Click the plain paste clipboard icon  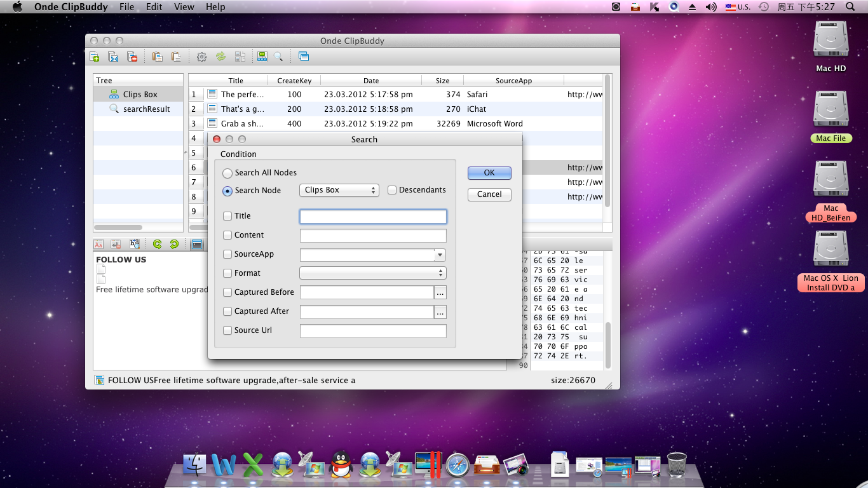click(175, 57)
